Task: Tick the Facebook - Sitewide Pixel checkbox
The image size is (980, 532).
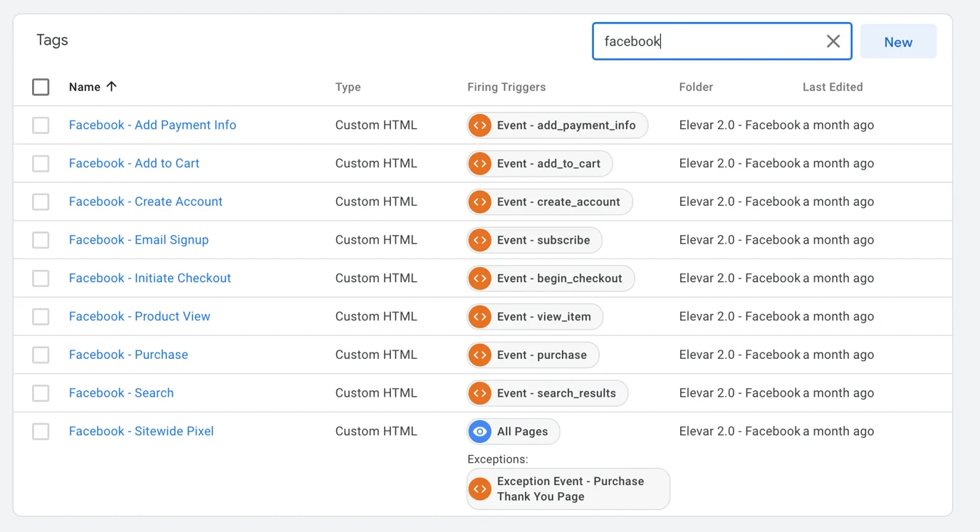Action: click(41, 432)
